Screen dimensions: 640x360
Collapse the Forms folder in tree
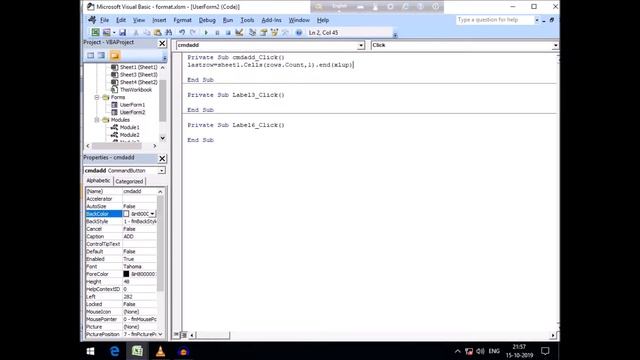point(97,97)
